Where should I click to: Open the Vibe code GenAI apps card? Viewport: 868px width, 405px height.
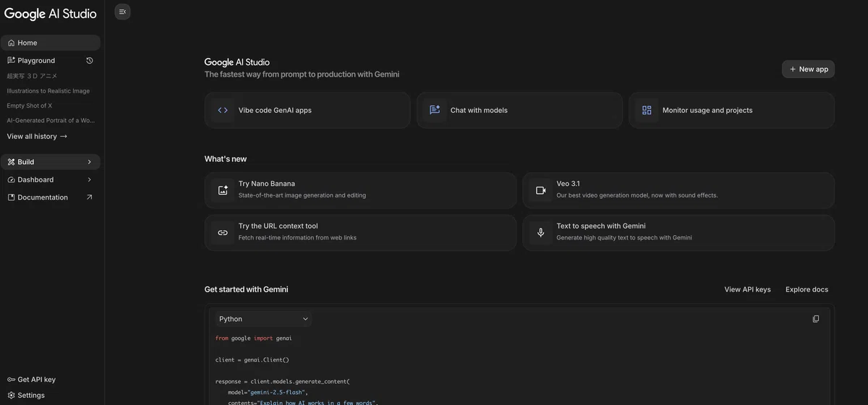pyautogui.click(x=307, y=111)
